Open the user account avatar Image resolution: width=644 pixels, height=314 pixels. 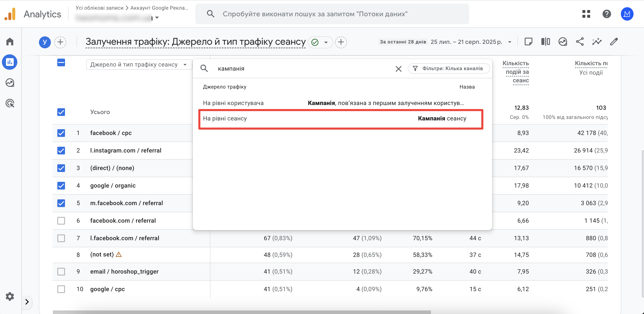pyautogui.click(x=627, y=14)
